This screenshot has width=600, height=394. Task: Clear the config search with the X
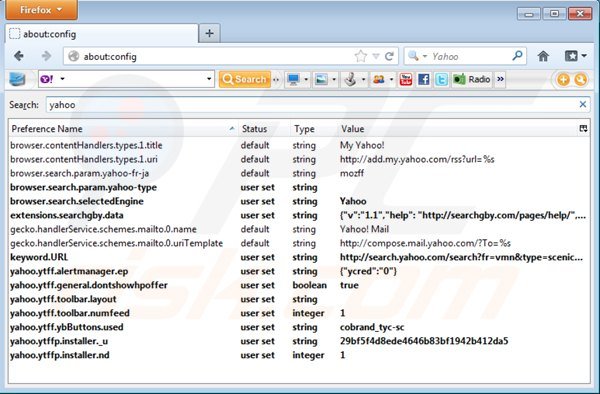coord(582,104)
